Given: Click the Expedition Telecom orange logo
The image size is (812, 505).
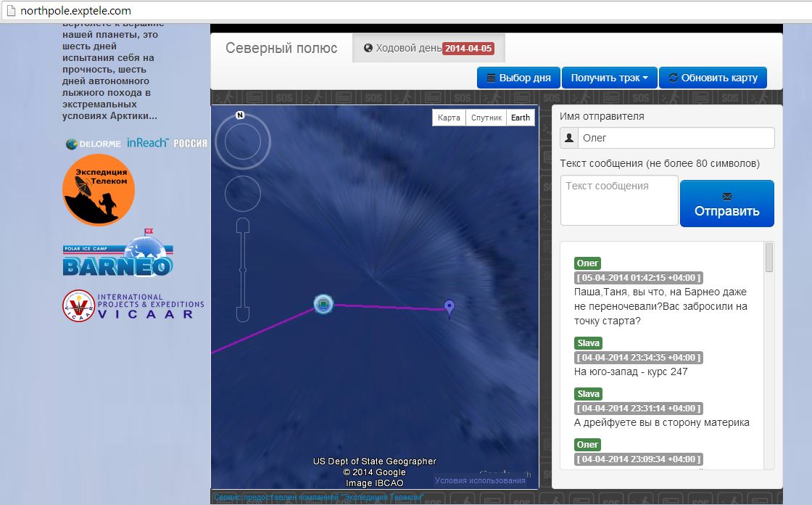Looking at the screenshot, I should pos(99,190).
